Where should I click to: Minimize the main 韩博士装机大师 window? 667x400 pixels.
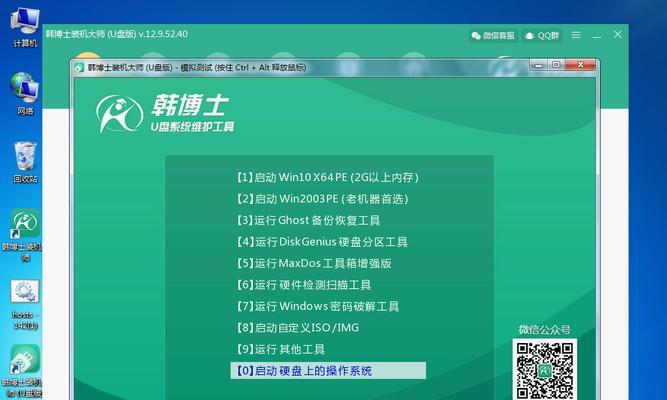(x=597, y=36)
